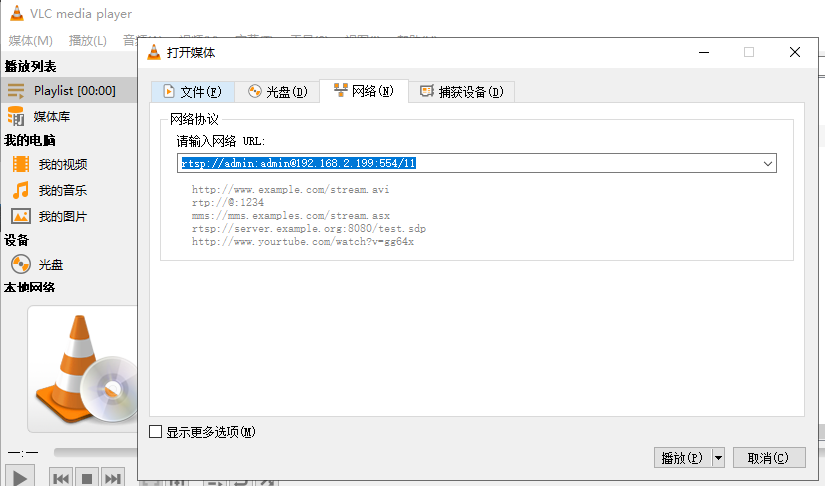
Task: Open the 捕获设备(D) tab
Action: pos(461,92)
